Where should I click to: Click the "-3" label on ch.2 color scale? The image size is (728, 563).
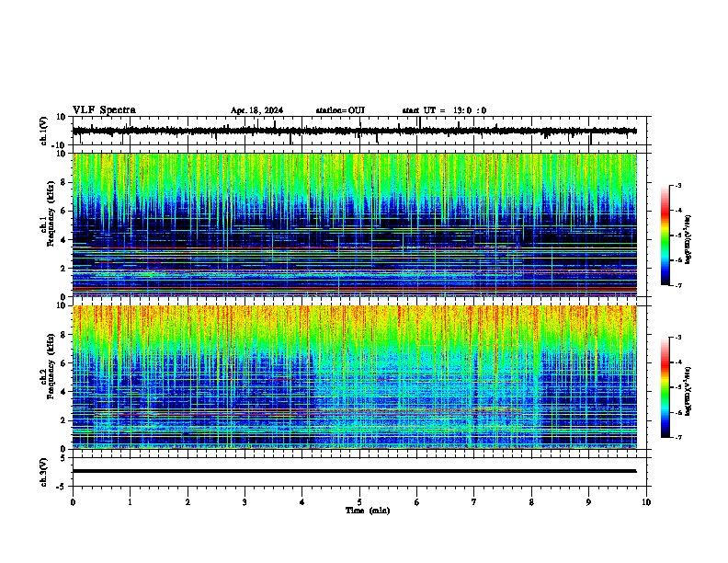(677, 338)
